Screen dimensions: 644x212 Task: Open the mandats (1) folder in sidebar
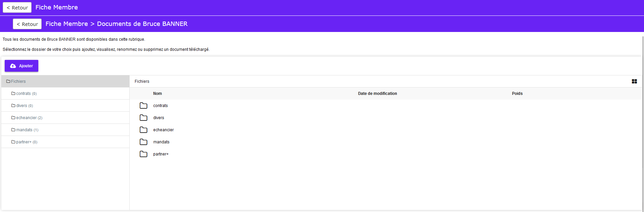pos(66,130)
